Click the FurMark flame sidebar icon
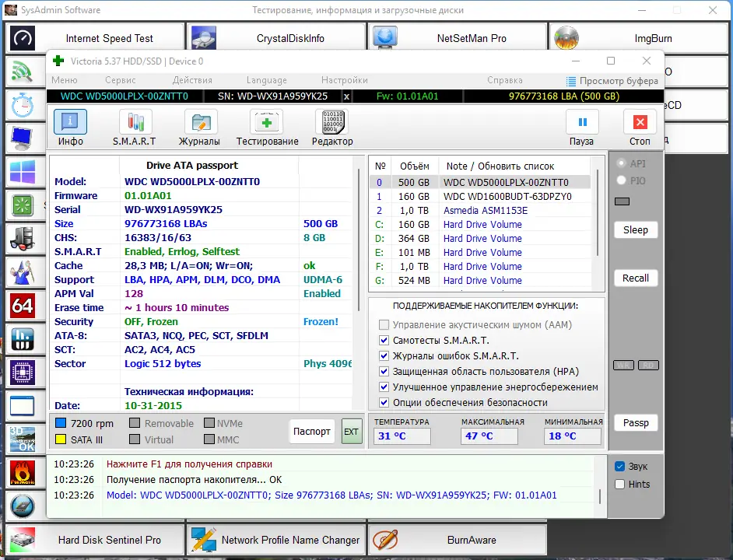This screenshot has width=733, height=560. coord(22,473)
